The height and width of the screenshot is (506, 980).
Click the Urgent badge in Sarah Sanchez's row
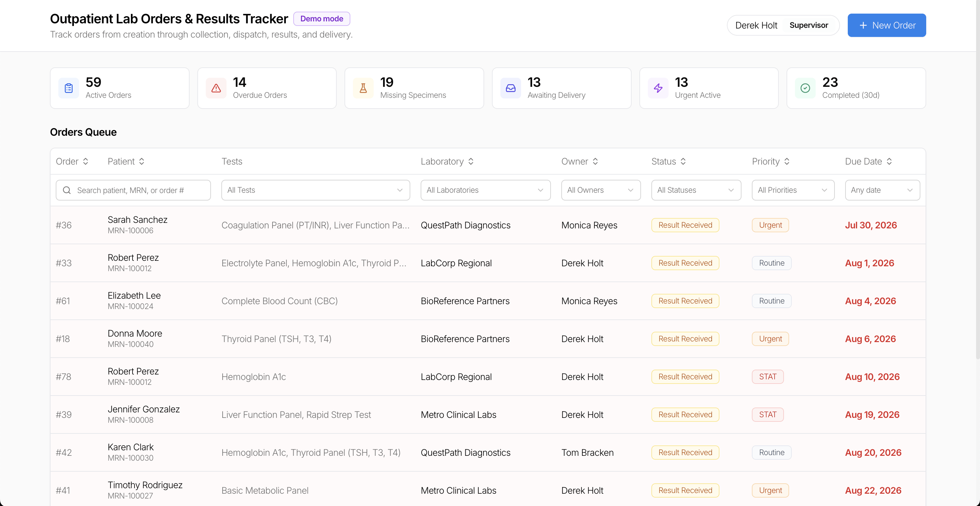[770, 225]
